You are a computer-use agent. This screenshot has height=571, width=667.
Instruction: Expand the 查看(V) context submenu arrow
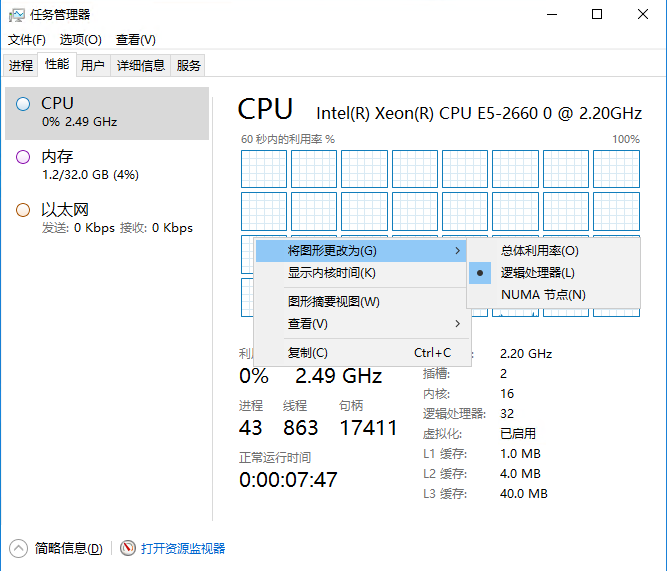(x=458, y=324)
